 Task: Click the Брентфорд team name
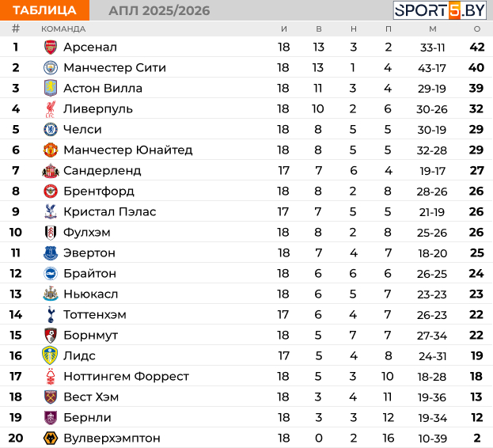point(99,191)
